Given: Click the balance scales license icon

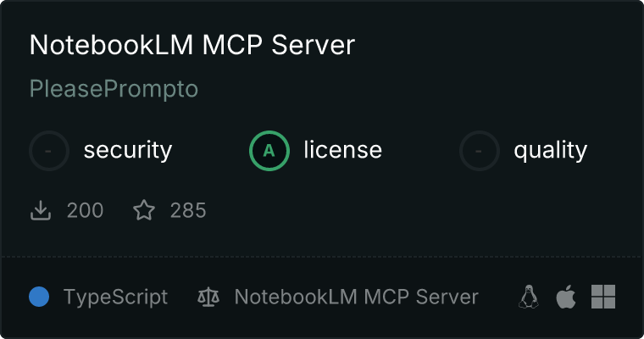Looking at the screenshot, I should point(208,297).
